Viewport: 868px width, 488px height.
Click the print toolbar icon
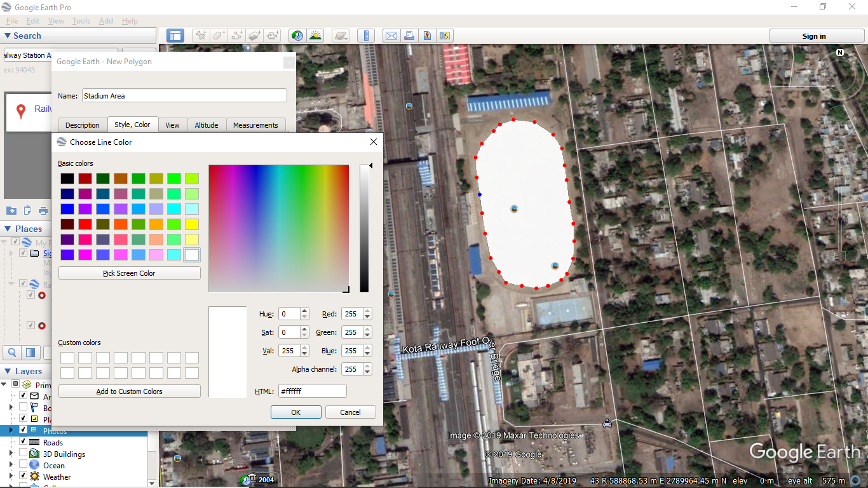point(409,36)
